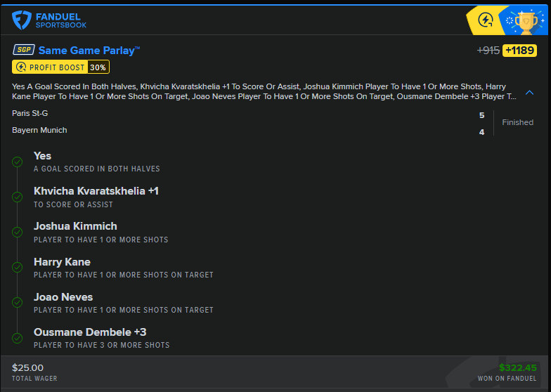Open the trophy rewards icon
The width and height of the screenshot is (551, 392).
coord(526,22)
